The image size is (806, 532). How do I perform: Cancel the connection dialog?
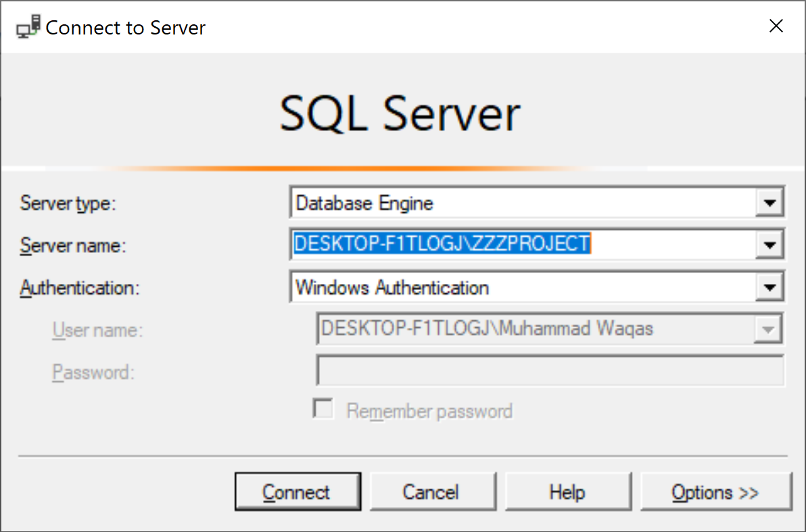click(x=433, y=492)
